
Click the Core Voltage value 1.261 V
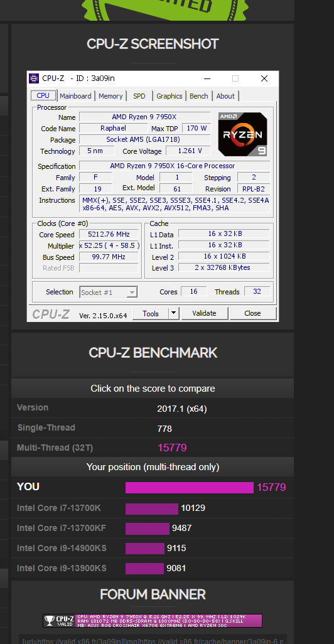click(x=188, y=151)
